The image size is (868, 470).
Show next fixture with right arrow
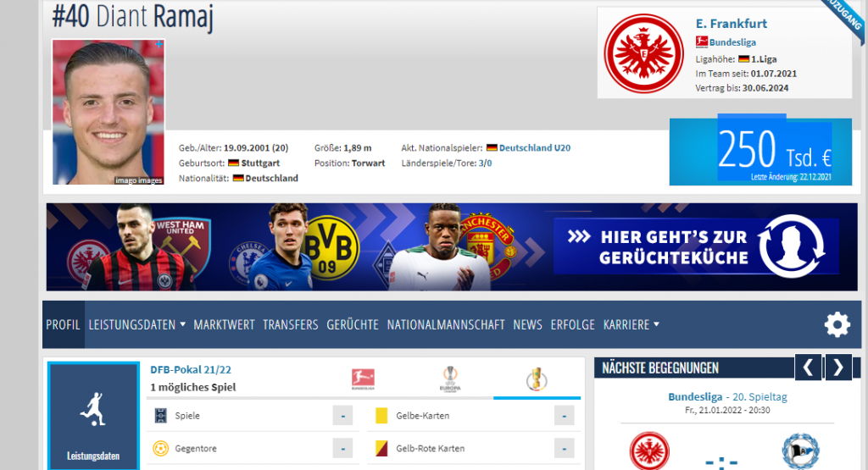point(838,368)
